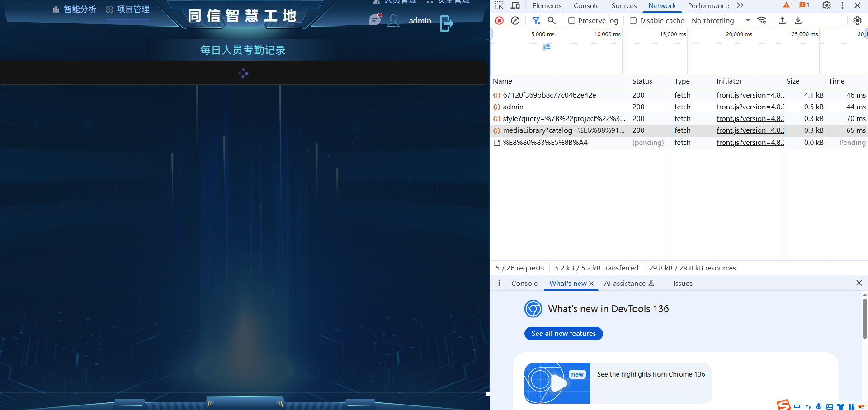
Task: Sort requests by Type column header
Action: 693,81
